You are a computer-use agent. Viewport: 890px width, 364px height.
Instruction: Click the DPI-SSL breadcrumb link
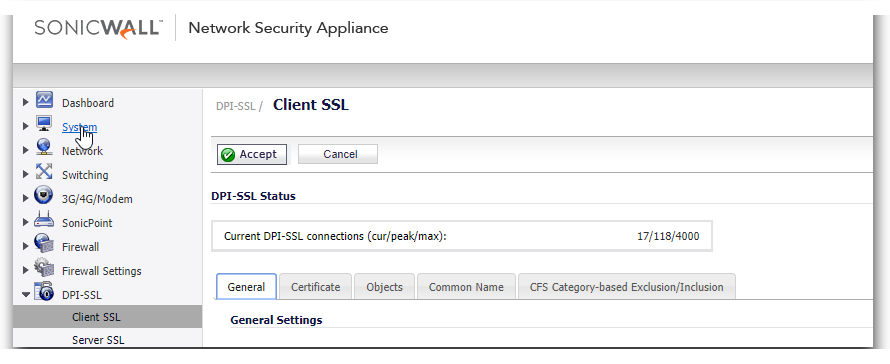pos(236,106)
